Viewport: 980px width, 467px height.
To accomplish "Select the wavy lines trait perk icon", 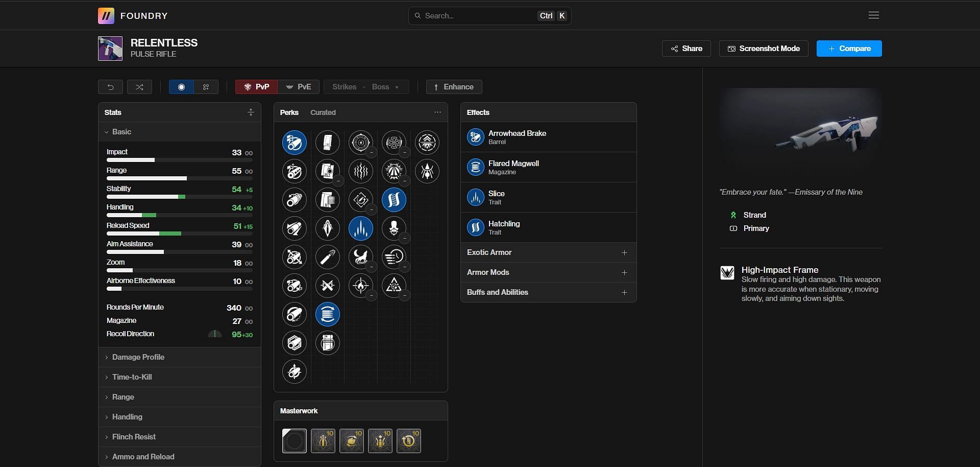I will click(361, 171).
